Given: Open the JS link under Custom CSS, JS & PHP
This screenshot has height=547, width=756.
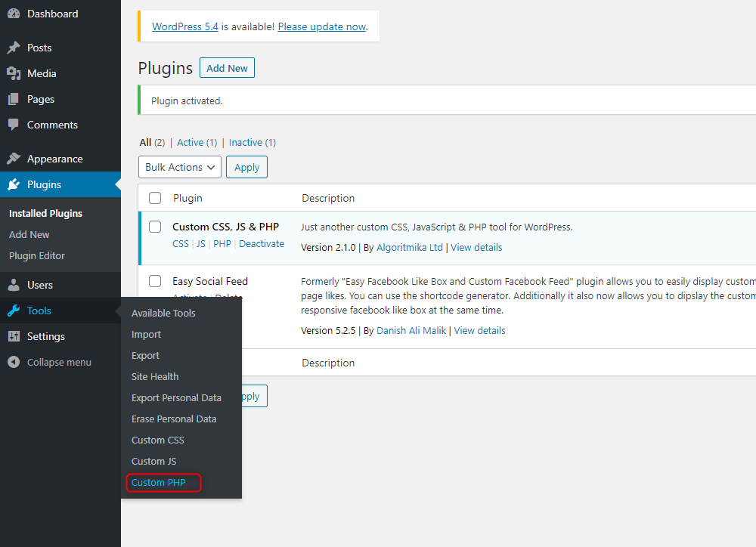Looking at the screenshot, I should point(201,243).
